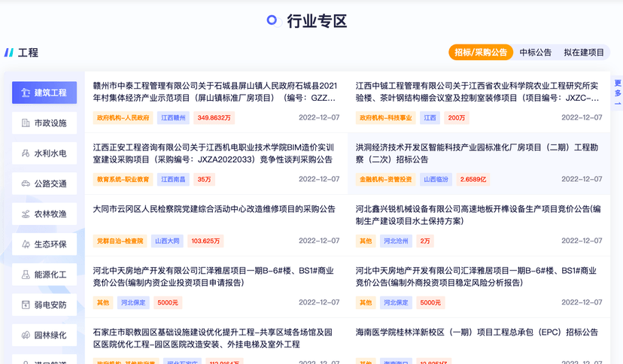Click 江西南昌 region tag
The image size is (623, 364).
click(x=173, y=180)
